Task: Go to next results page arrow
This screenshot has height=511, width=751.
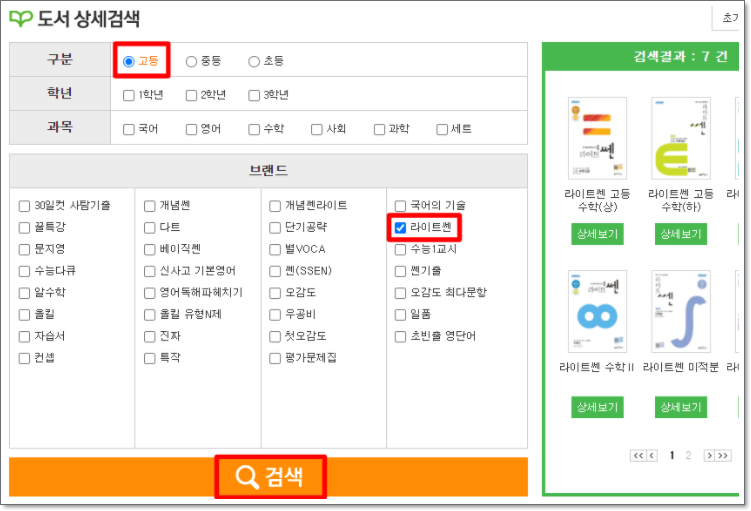Action: 709,455
